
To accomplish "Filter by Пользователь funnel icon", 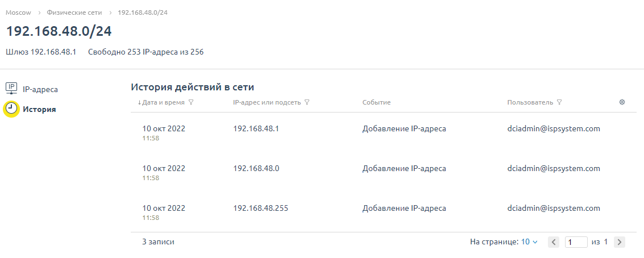I will [559, 102].
